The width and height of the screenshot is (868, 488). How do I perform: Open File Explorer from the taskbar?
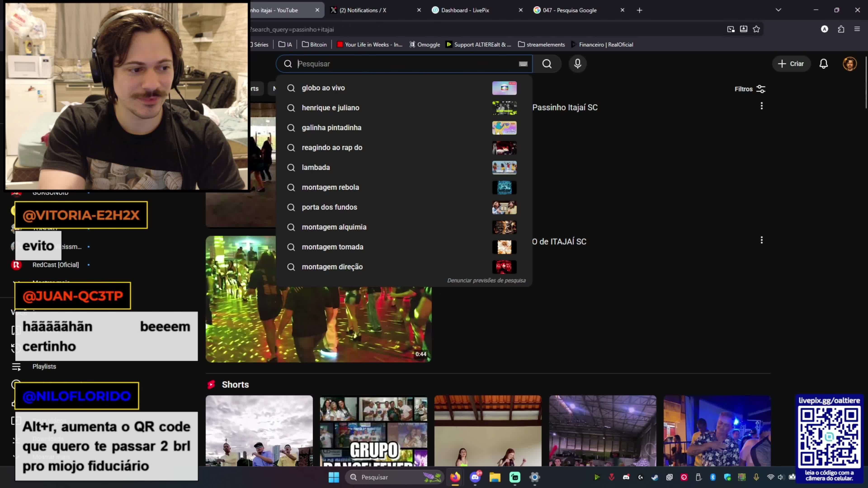point(495,477)
